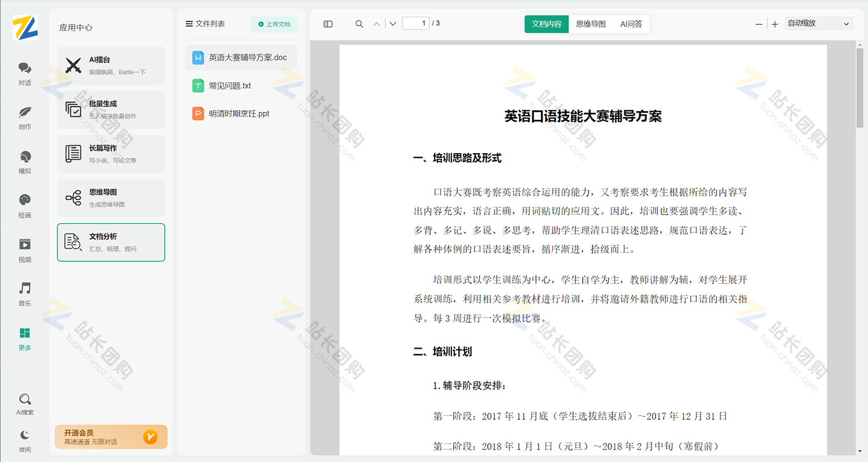Open the 思维导图 app card
This screenshot has width=868, height=462.
click(111, 198)
